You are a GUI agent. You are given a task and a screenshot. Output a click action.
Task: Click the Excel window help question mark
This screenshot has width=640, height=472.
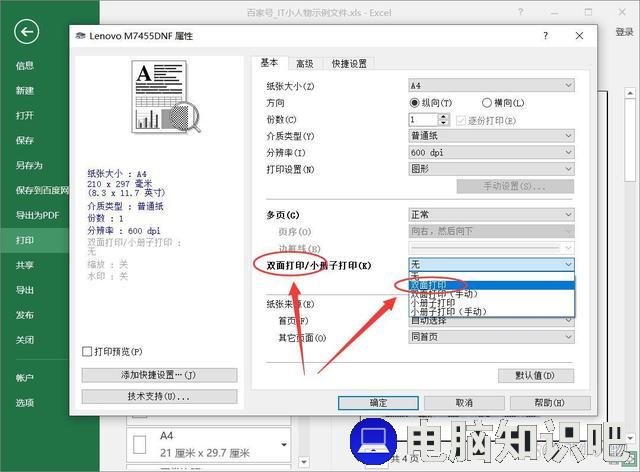coord(520,12)
